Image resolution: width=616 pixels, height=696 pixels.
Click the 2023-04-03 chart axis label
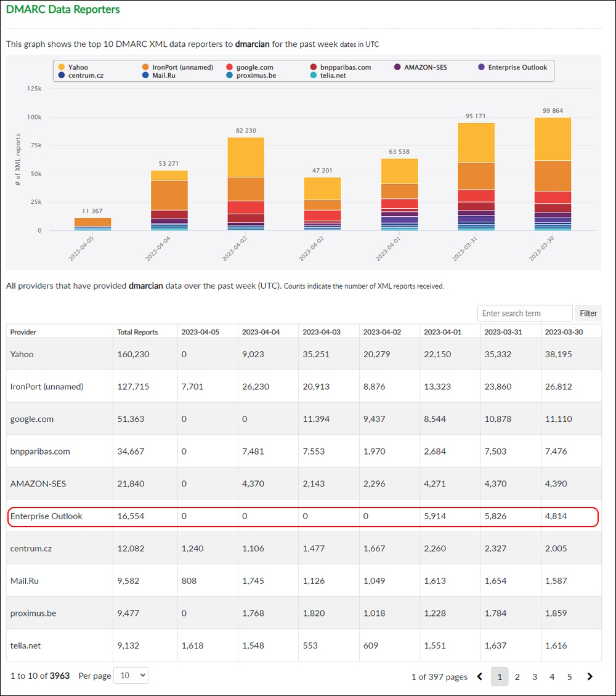pyautogui.click(x=234, y=249)
